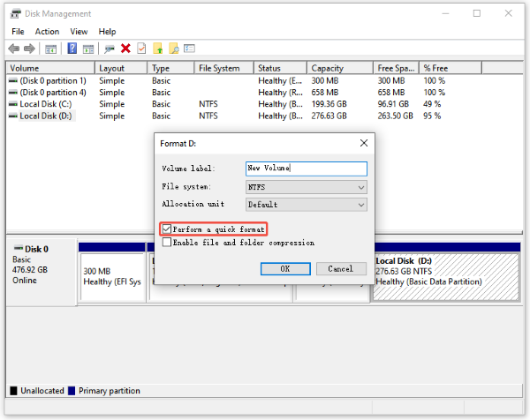
Task: Click the 199.36 GB capacity cell
Action: pyautogui.click(x=329, y=104)
